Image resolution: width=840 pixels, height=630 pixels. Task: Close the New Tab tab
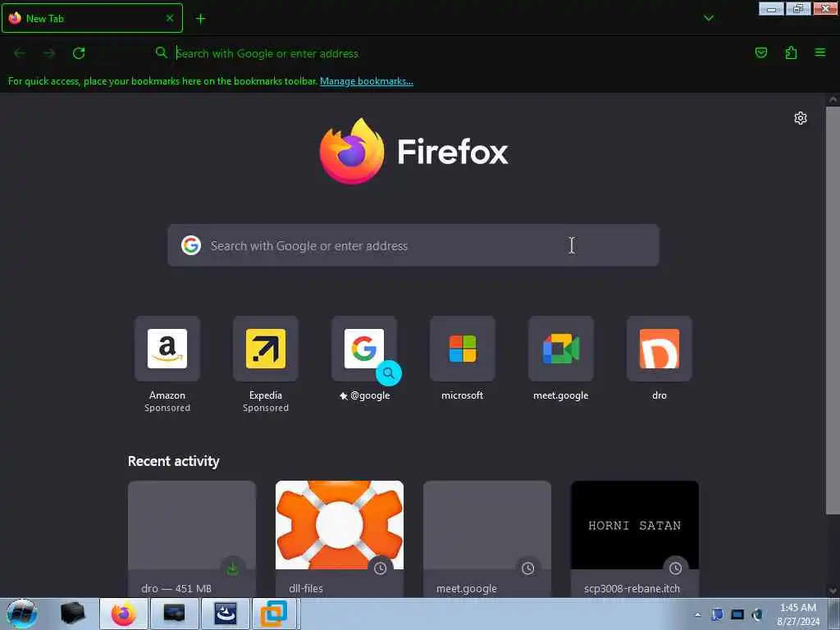(x=170, y=18)
